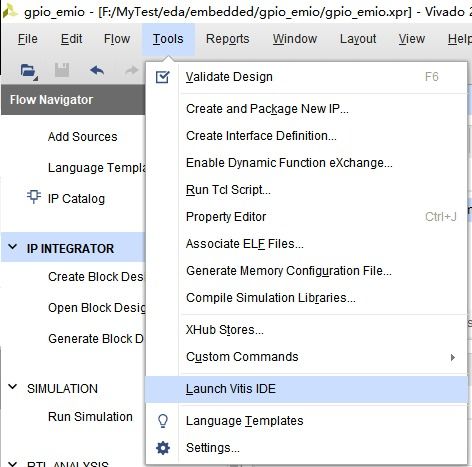
Task: Click the Open Project folder icon
Action: [x=29, y=71]
